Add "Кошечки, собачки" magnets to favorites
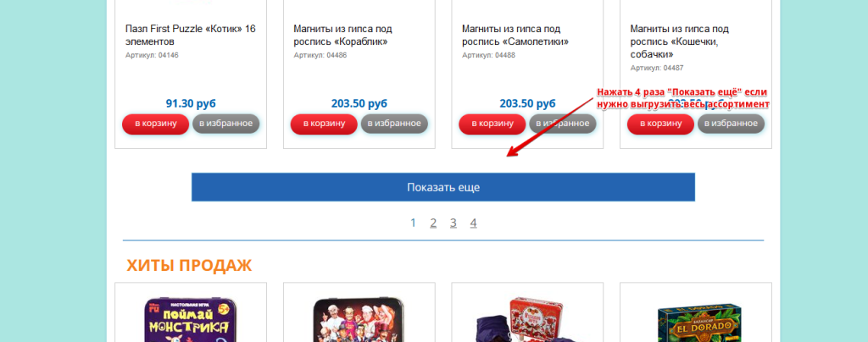 pyautogui.click(x=731, y=124)
